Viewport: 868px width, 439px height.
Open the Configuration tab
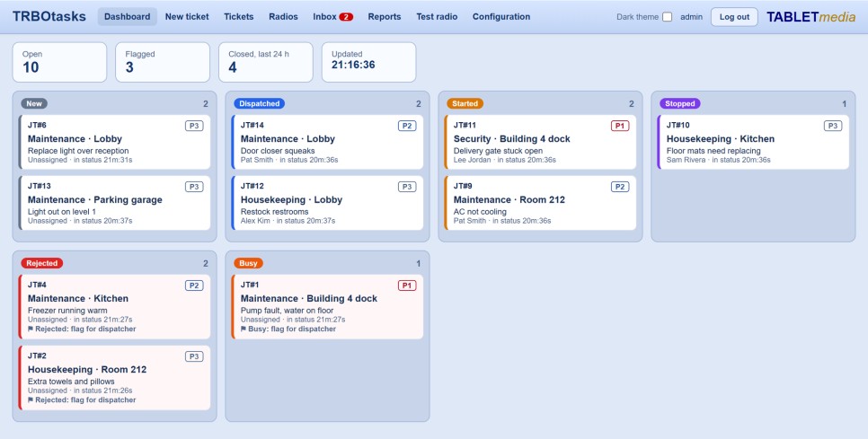tap(501, 16)
